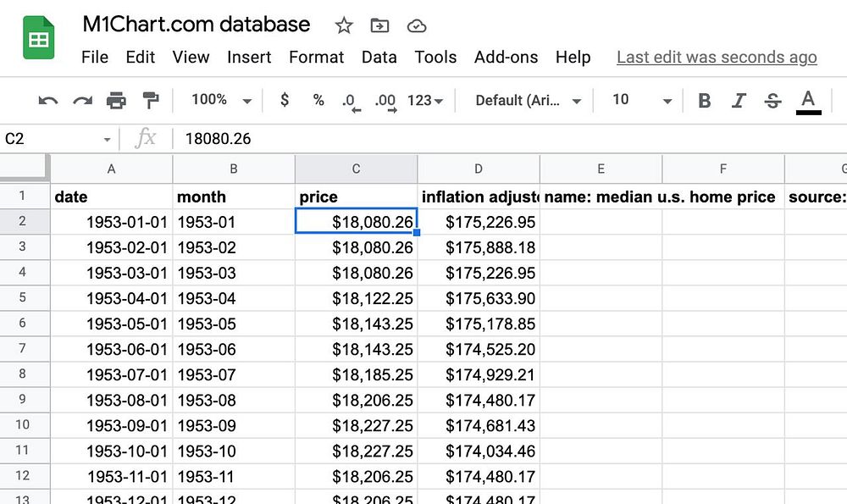Expand the Default font family dropdown
The image size is (847, 504).
pos(529,100)
